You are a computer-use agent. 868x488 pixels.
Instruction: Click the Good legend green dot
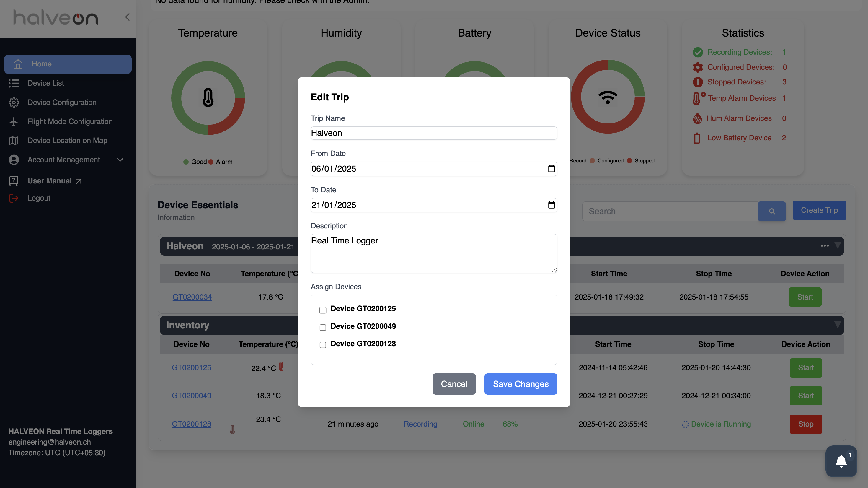(186, 162)
